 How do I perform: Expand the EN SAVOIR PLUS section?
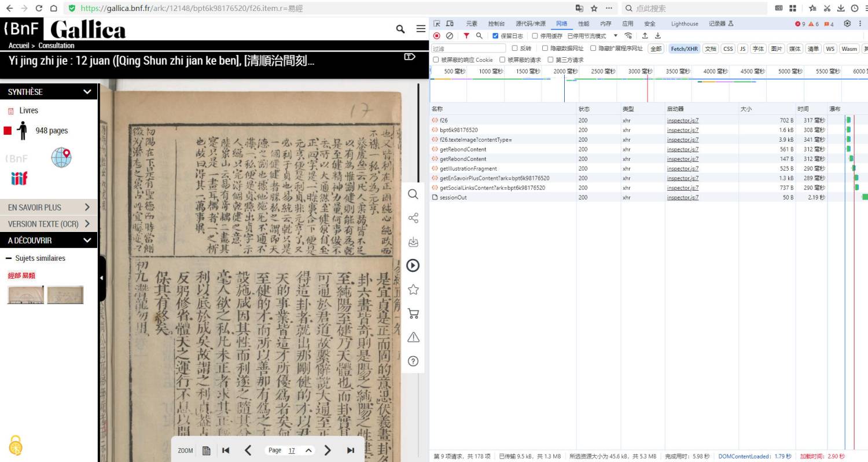(49, 207)
